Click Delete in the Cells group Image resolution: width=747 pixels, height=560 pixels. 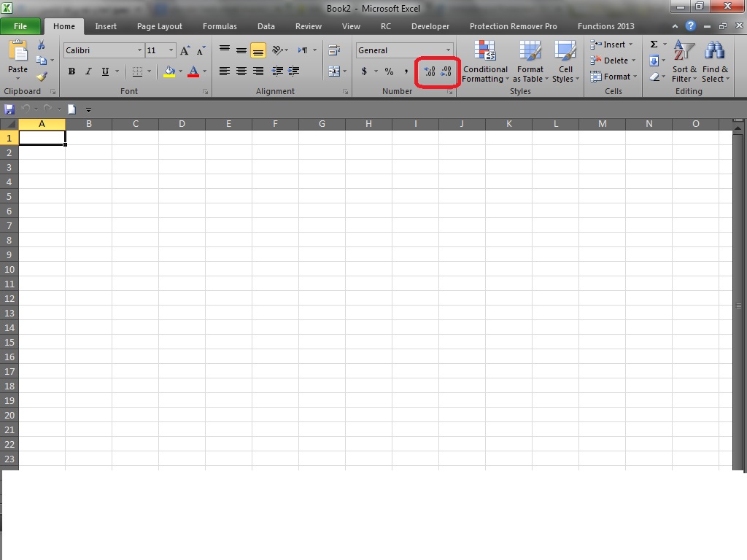pyautogui.click(x=613, y=61)
